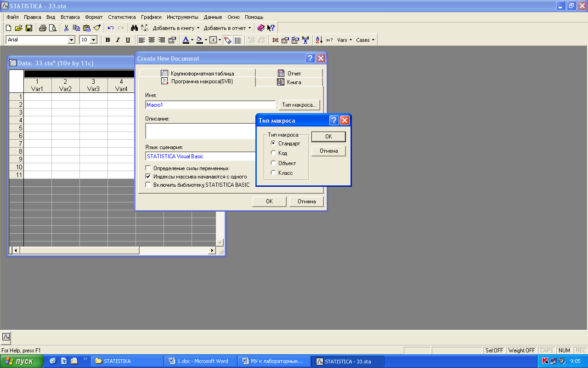Viewport: 588px width, 368px height.
Task: Select the Format Painter brush icon
Action: coord(97,28)
